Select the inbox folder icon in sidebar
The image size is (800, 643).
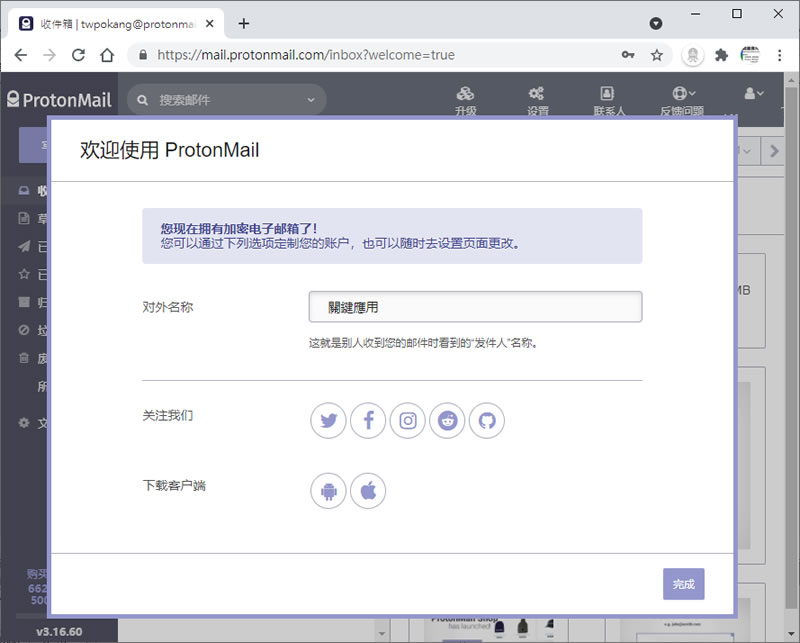tap(24, 190)
